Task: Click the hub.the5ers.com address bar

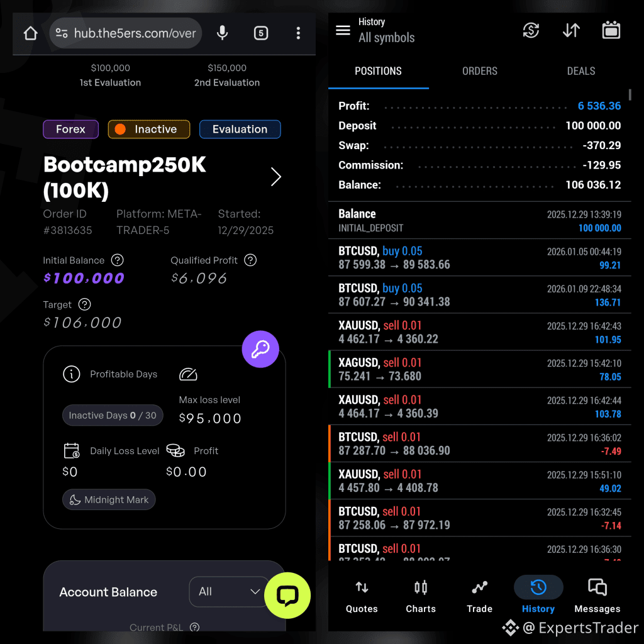Action: [x=126, y=33]
